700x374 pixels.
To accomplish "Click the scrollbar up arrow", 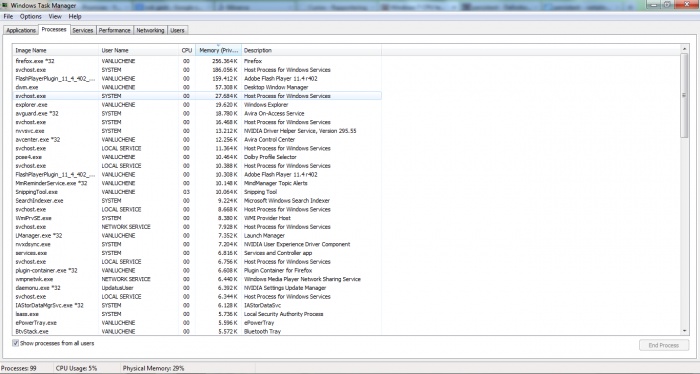I will pos(684,49).
